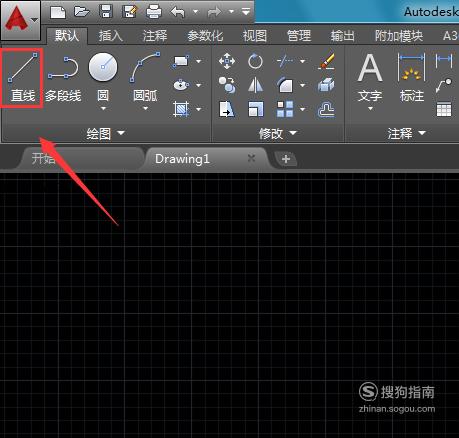Select the Array tool in modify panel
The width and height of the screenshot is (459, 438).
click(x=285, y=109)
